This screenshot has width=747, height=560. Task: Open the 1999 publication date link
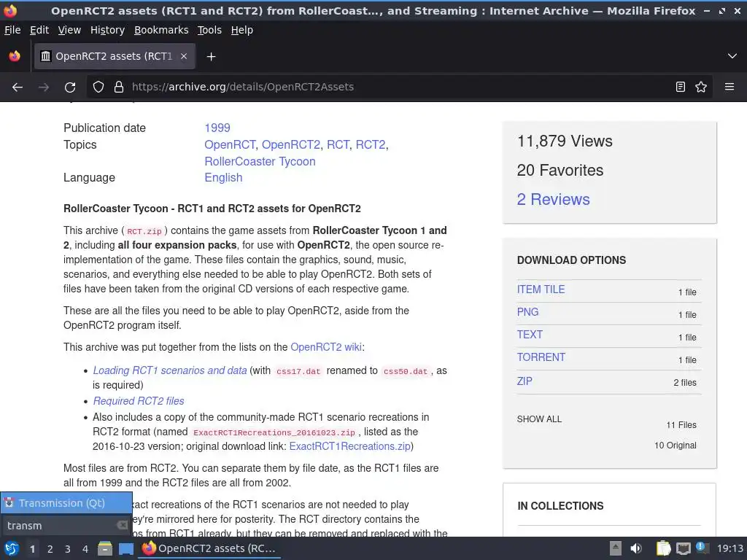(x=217, y=128)
